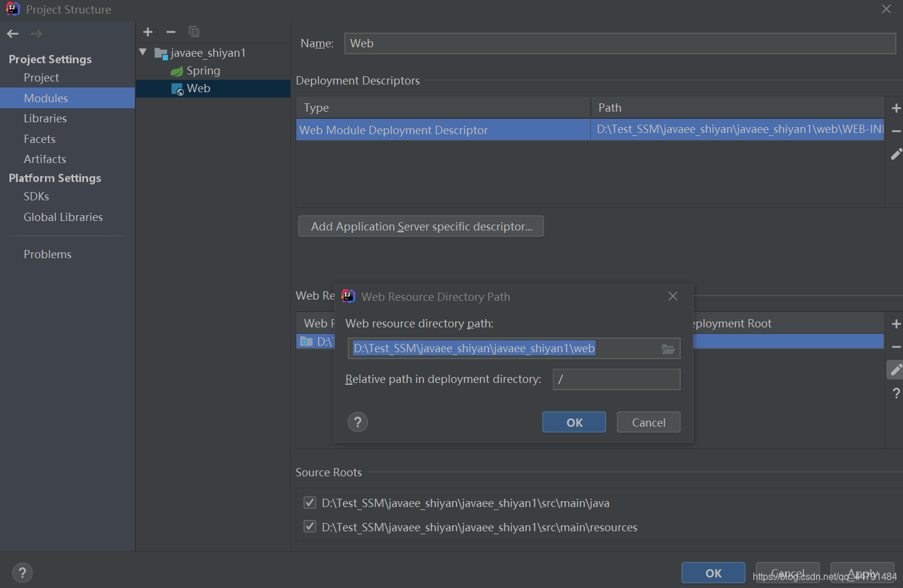Image resolution: width=903 pixels, height=588 pixels.
Task: Click OK in Project Structure window
Action: pyautogui.click(x=713, y=573)
